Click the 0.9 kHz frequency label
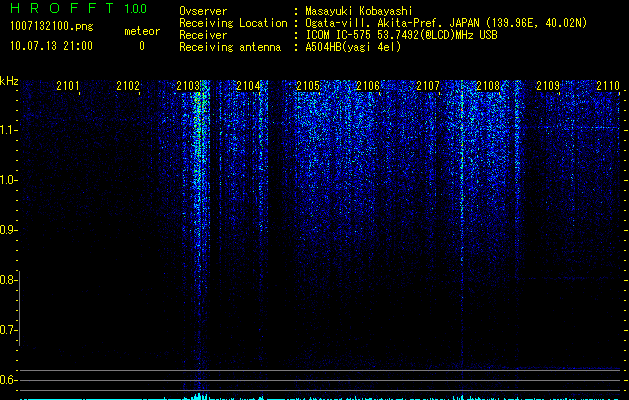This screenshot has height=400, width=629. click(8, 230)
